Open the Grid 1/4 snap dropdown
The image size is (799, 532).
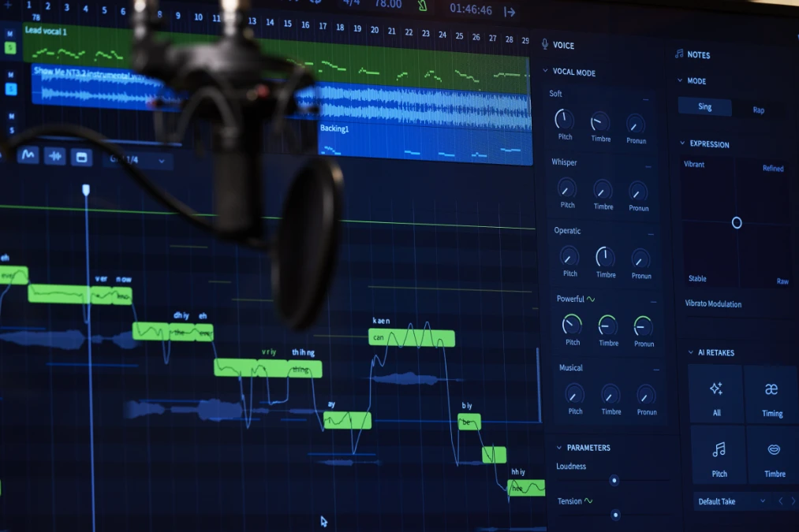click(x=138, y=160)
